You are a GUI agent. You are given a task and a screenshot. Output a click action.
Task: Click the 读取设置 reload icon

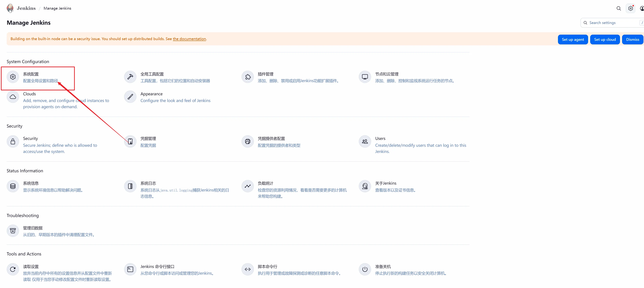click(13, 269)
